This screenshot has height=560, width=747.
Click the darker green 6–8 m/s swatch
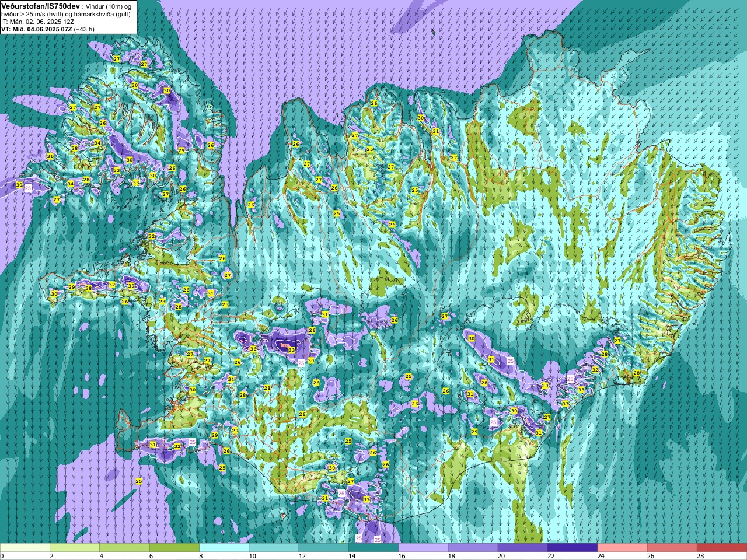tap(174, 548)
